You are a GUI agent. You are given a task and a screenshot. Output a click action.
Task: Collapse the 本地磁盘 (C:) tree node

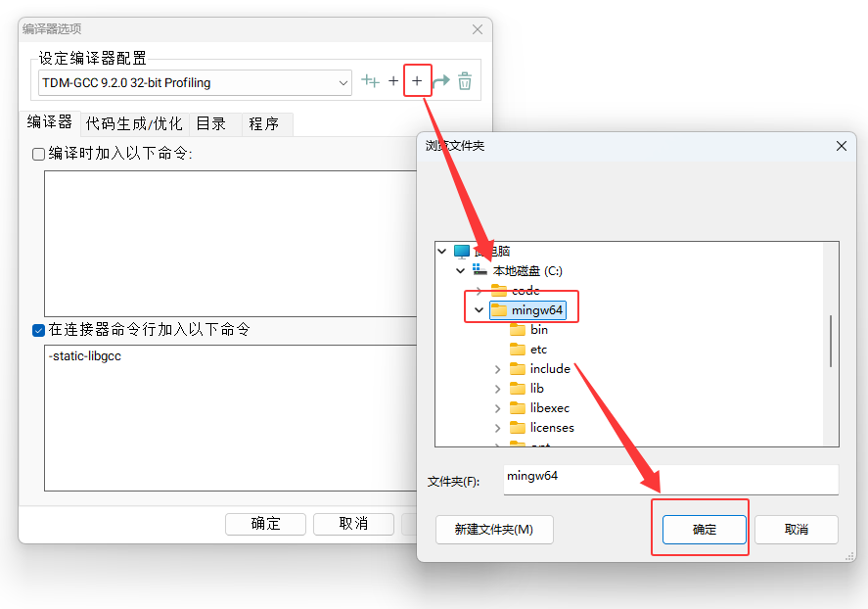460,271
